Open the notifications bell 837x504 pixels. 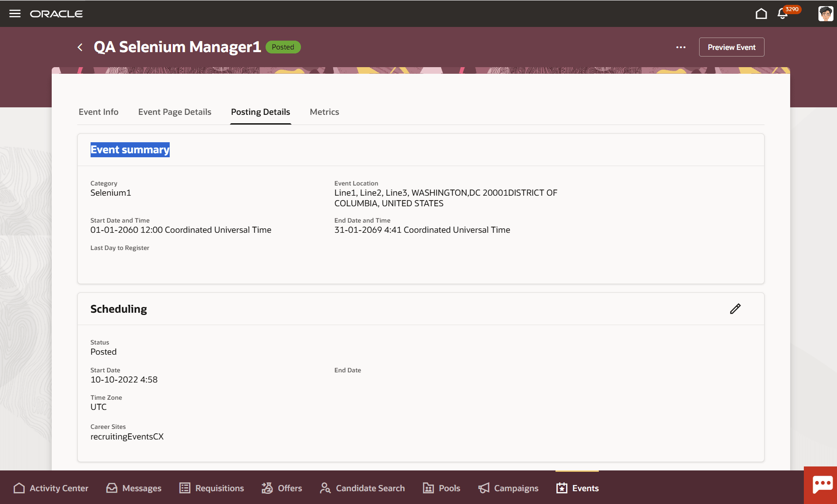coord(783,14)
